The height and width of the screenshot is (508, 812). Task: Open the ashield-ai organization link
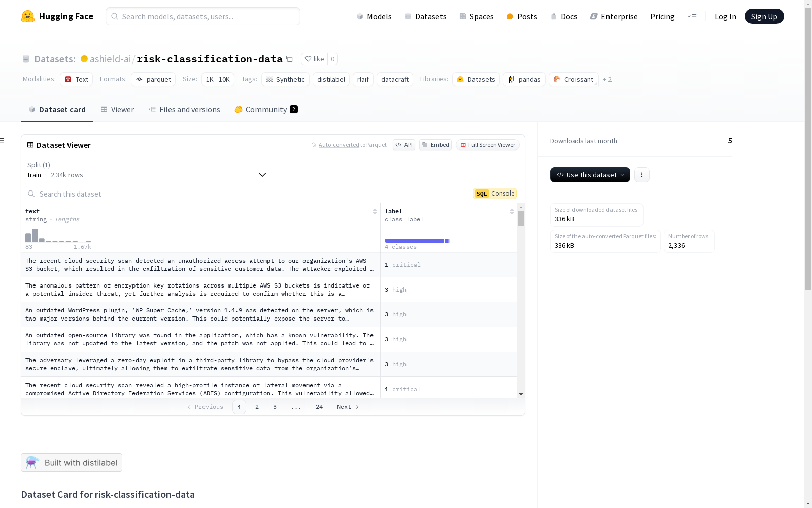pyautogui.click(x=110, y=59)
